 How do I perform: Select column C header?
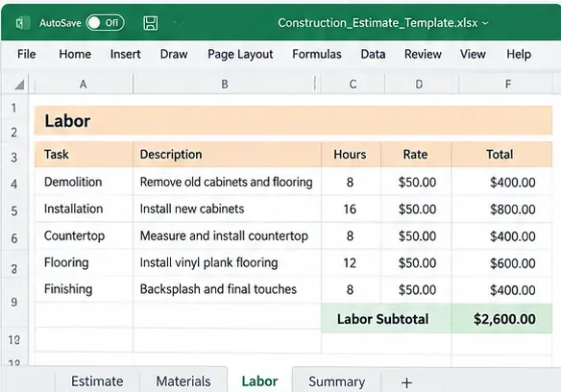pos(353,85)
